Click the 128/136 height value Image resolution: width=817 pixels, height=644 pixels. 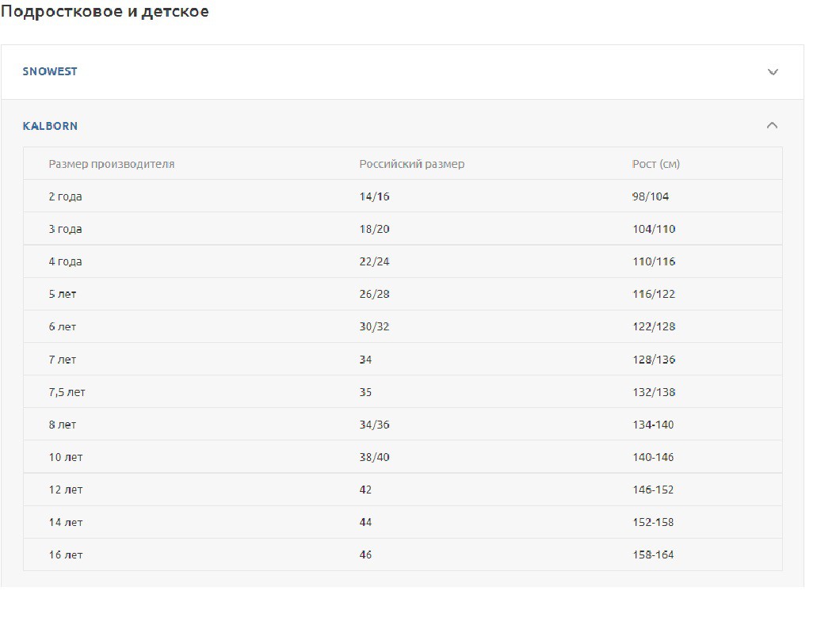tap(653, 360)
